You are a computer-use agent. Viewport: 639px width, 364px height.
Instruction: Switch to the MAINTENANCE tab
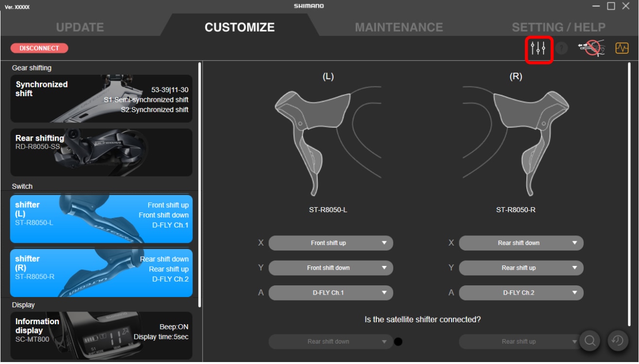399,27
